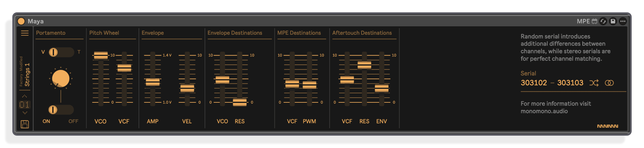Click the hot-swap preset circular arrows icon
The image size is (644, 148).
603,21
